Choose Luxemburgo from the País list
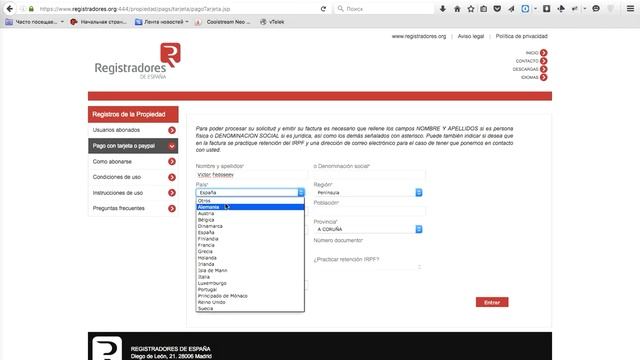 coord(250,283)
